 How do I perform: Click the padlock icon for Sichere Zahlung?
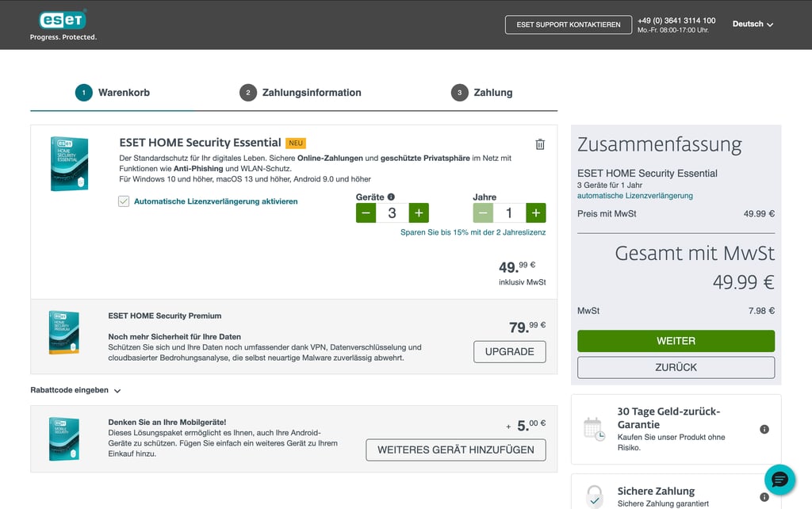[x=595, y=496]
